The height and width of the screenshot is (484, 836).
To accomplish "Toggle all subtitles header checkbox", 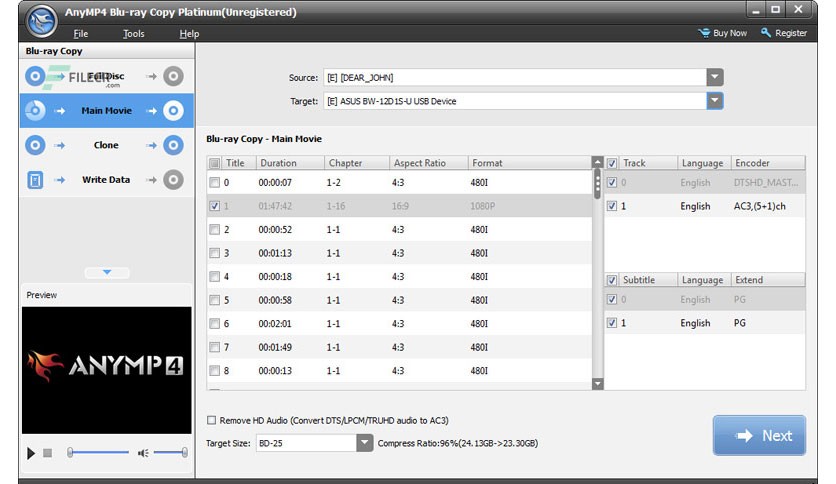I will coord(612,280).
